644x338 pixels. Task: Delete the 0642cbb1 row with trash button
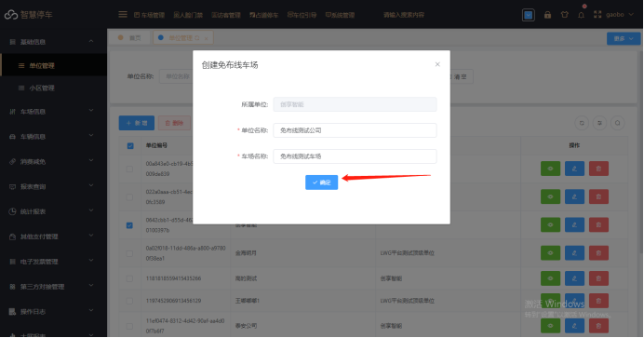[x=598, y=224]
